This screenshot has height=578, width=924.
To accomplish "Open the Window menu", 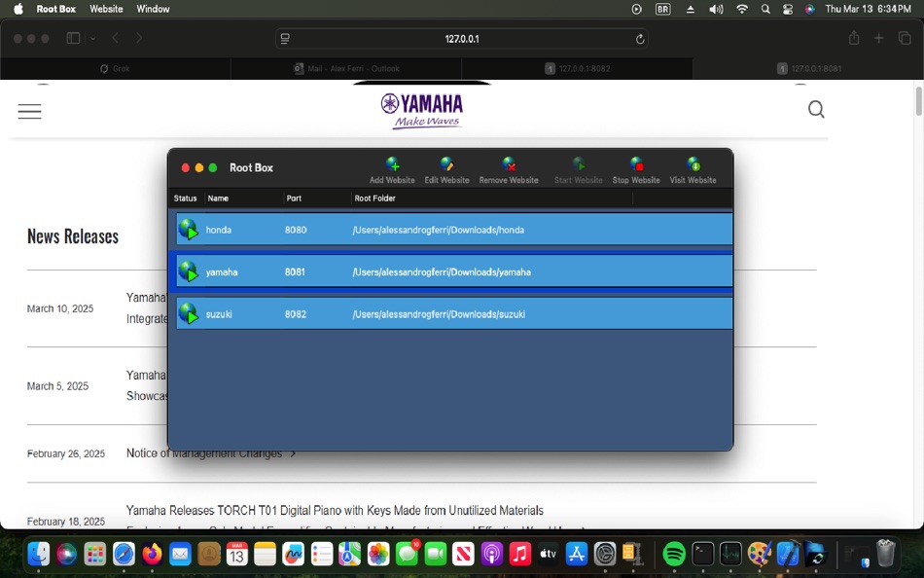I will (x=153, y=9).
